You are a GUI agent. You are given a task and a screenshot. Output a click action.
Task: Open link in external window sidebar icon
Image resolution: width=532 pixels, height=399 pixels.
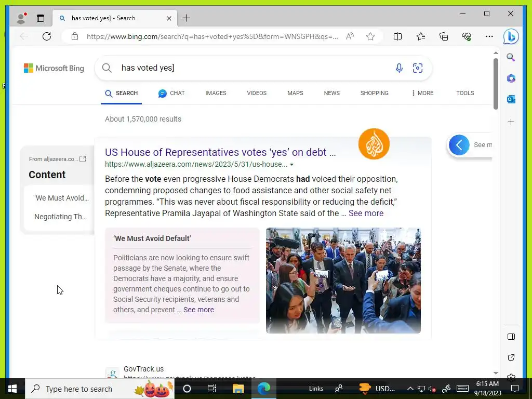point(511,357)
